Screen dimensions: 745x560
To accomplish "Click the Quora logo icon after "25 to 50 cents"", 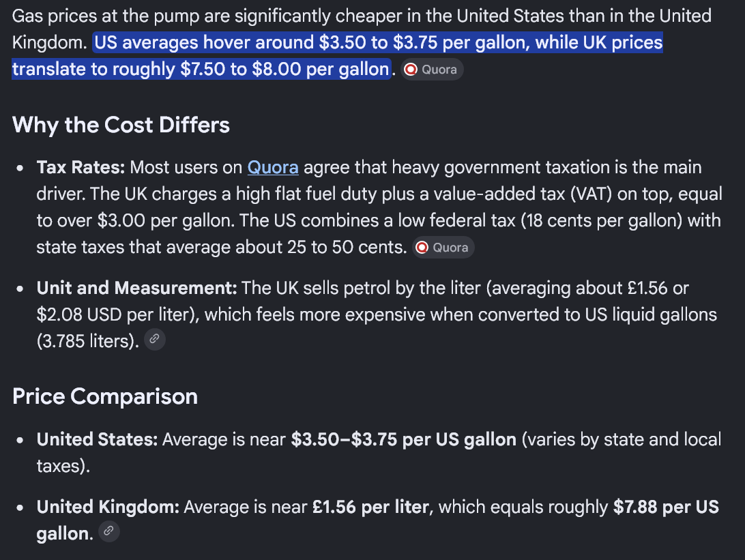I will 422,248.
